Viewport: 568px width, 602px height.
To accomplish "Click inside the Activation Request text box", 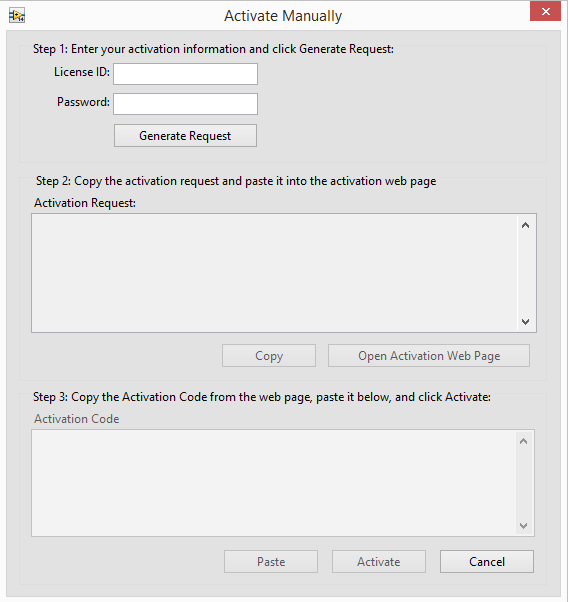I will (275, 273).
